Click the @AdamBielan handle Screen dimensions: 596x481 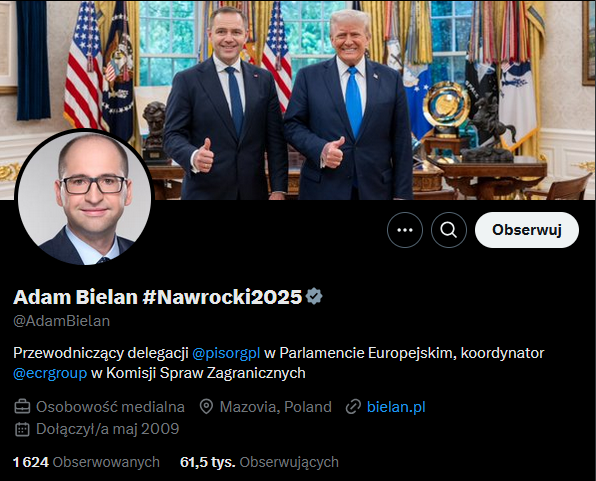62,321
